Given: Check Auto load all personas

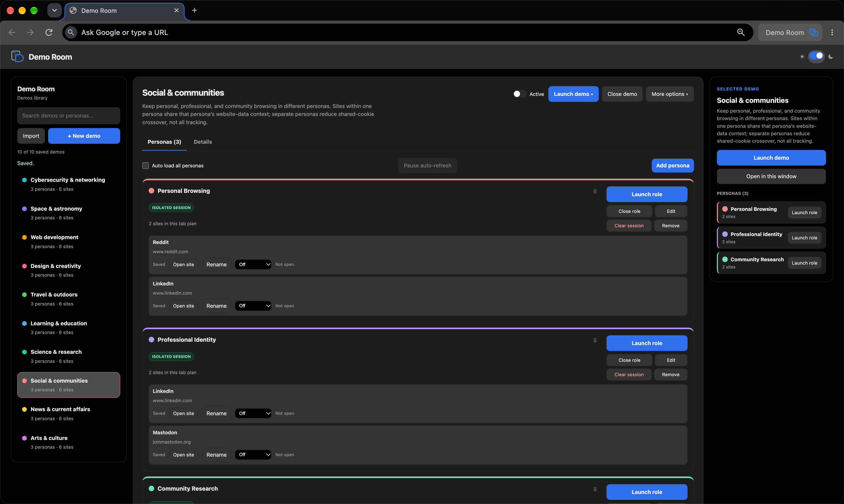Looking at the screenshot, I should 145,165.
